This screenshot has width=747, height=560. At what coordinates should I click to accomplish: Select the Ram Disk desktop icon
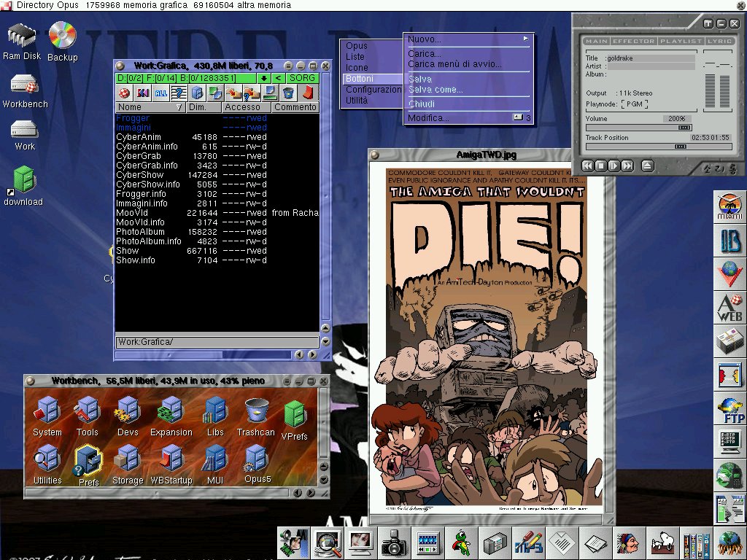click(21, 42)
